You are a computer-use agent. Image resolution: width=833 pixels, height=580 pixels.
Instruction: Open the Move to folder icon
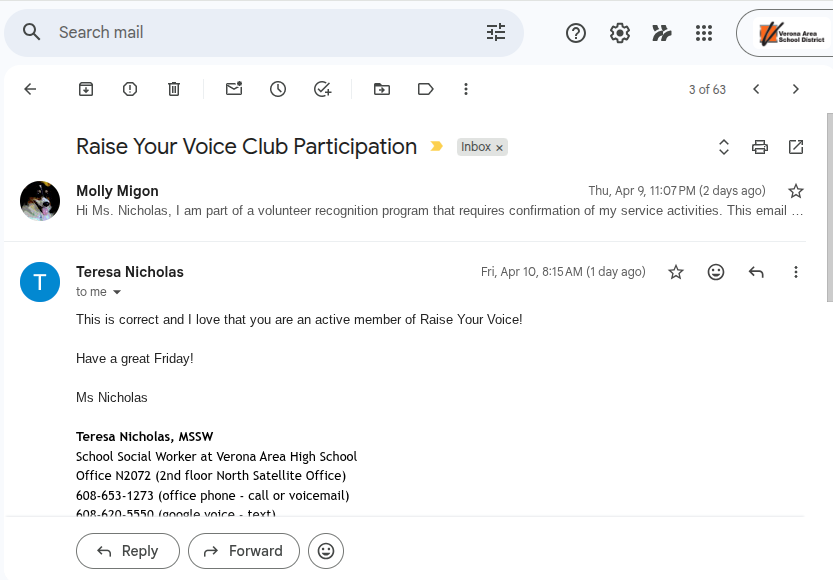(382, 89)
